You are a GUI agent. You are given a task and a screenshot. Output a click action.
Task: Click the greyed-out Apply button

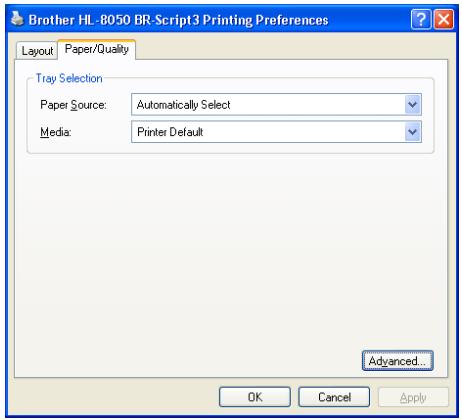[413, 397]
